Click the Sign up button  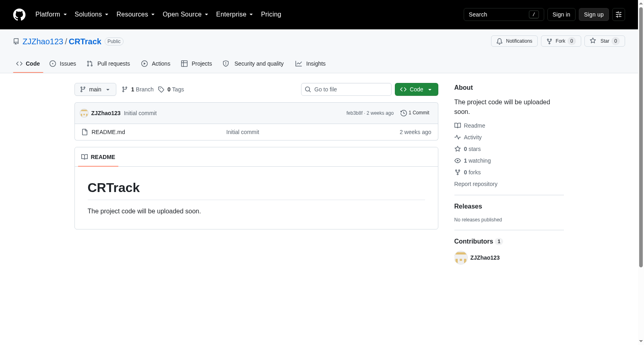click(594, 14)
